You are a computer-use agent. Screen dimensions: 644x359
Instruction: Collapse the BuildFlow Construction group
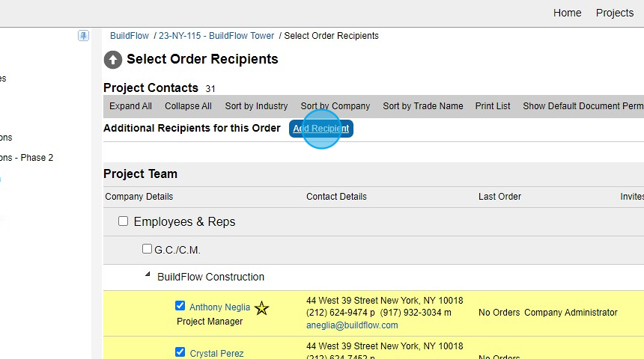click(148, 274)
